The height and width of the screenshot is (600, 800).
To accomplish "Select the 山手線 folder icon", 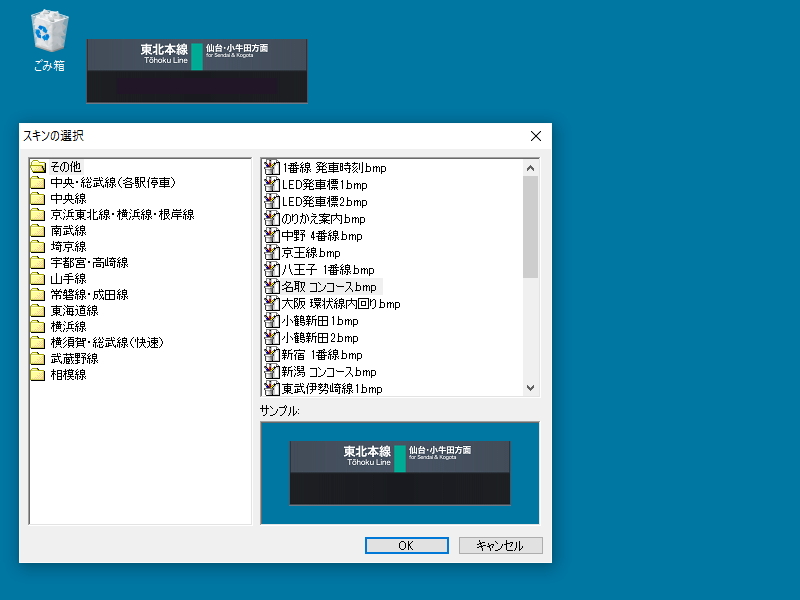I will pyautogui.click(x=38, y=279).
